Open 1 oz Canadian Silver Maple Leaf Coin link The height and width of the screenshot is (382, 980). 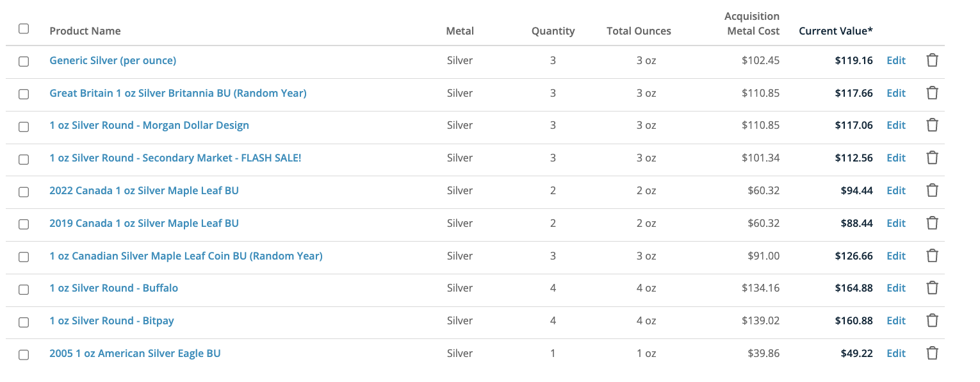point(186,256)
